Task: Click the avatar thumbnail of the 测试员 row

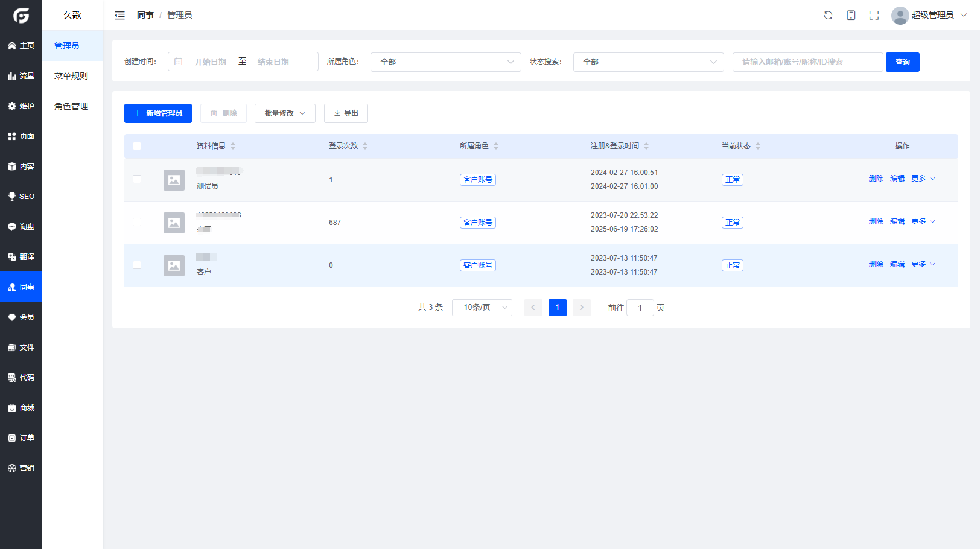Action: (174, 180)
